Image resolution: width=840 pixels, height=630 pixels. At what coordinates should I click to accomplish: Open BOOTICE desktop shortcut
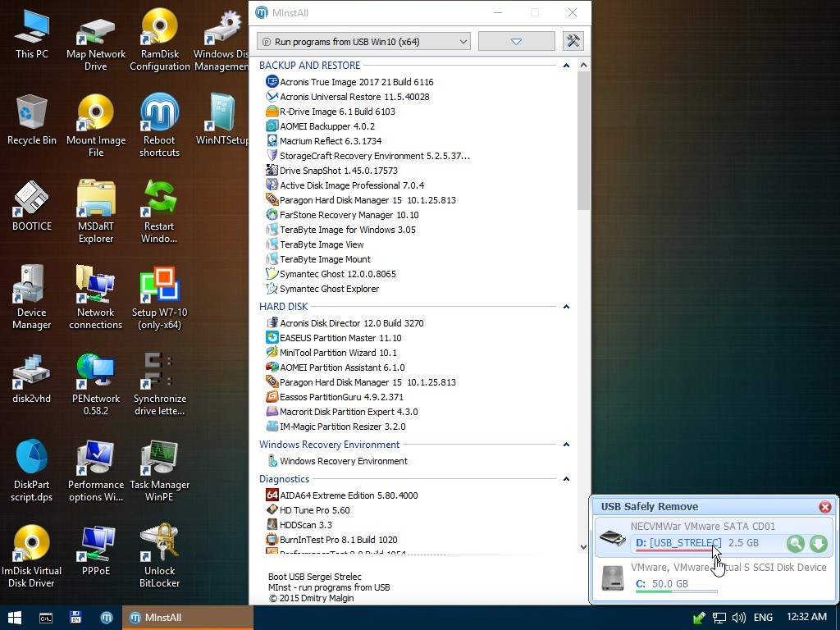point(32,206)
